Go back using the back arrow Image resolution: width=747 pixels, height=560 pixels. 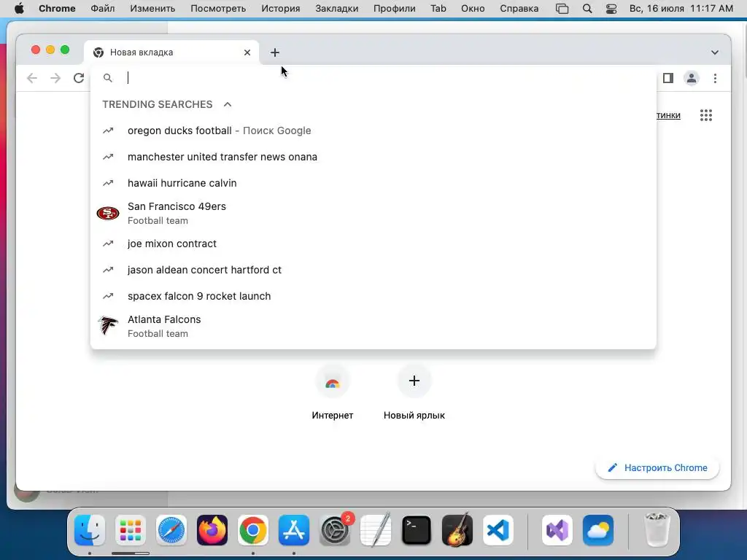32,77
